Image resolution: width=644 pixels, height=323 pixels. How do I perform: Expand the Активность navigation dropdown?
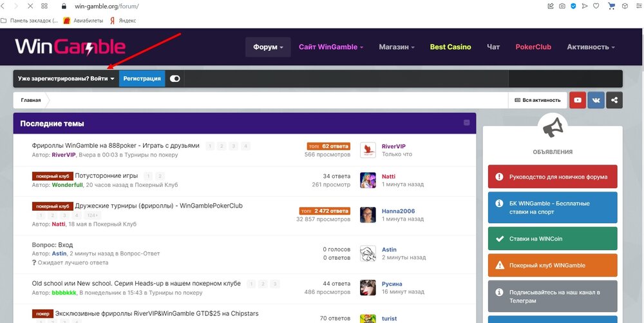(x=591, y=47)
